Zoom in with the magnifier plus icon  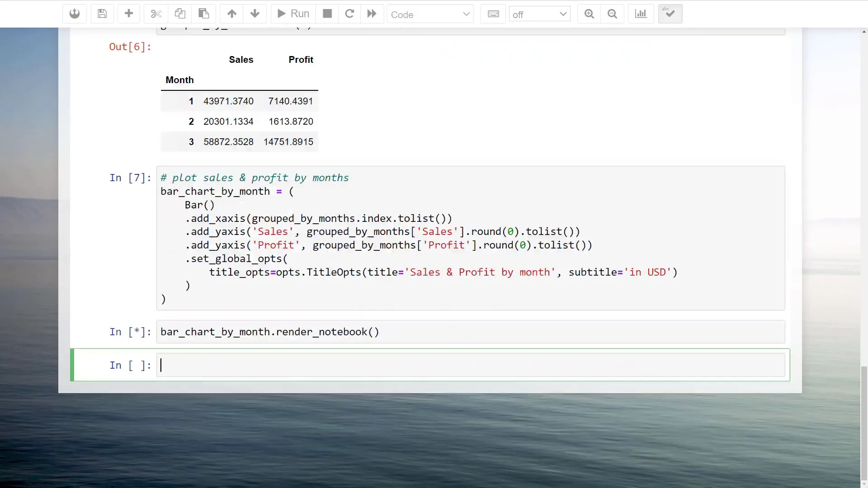(589, 14)
